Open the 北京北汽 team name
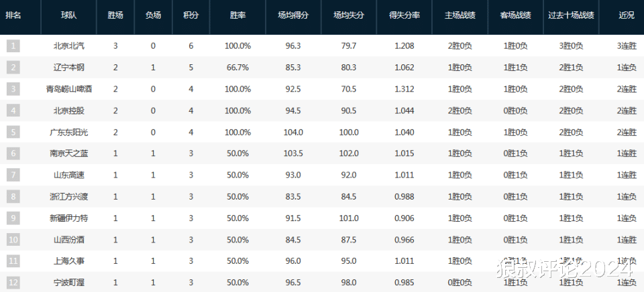Image resolution: width=644 pixels, height=292 pixels. click(x=68, y=46)
